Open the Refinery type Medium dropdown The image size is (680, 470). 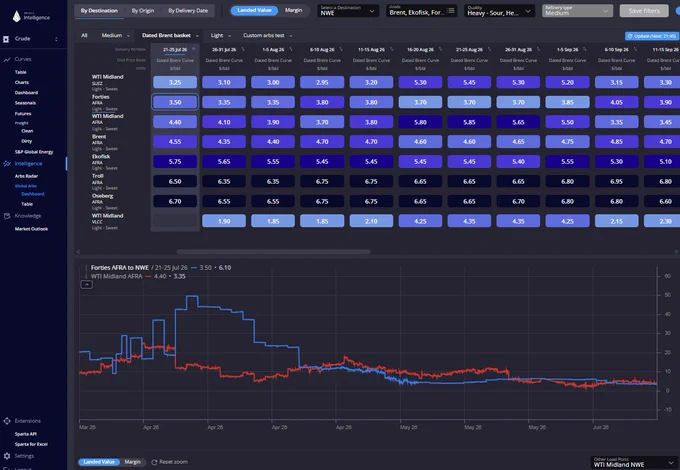click(577, 11)
